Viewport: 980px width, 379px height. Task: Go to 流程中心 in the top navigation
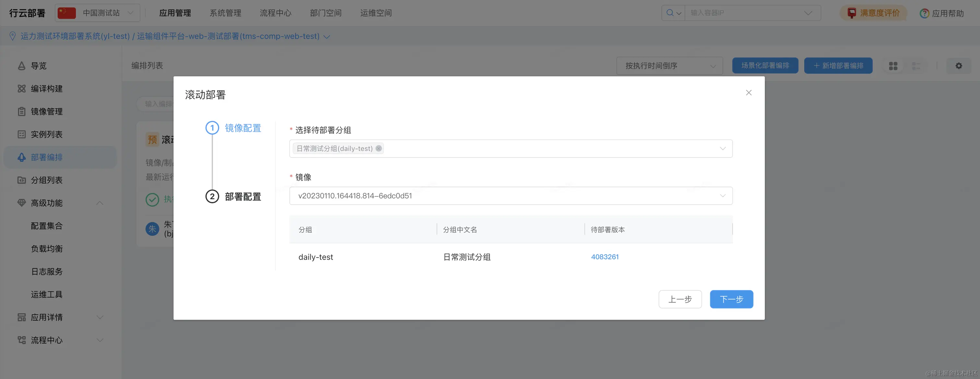coord(275,13)
